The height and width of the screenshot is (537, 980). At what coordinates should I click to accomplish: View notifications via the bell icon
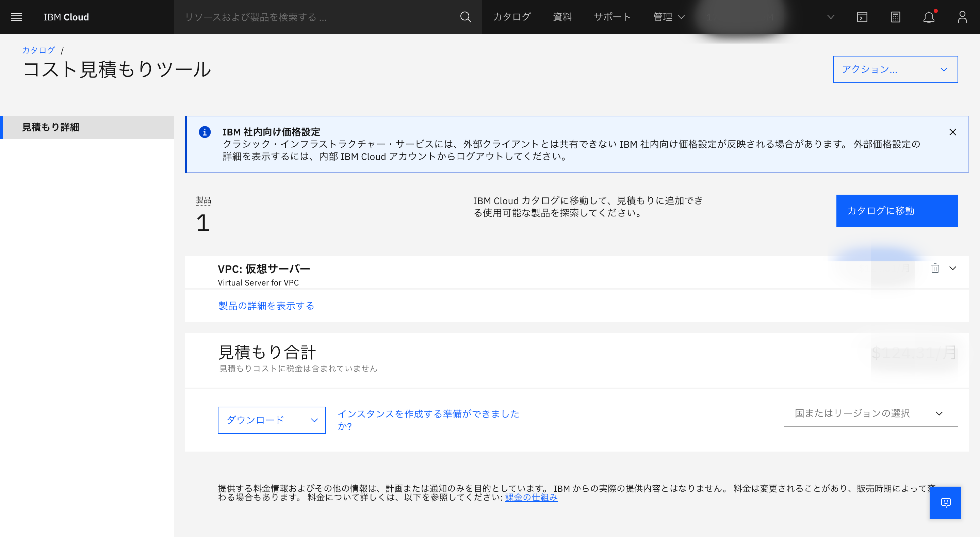(929, 17)
